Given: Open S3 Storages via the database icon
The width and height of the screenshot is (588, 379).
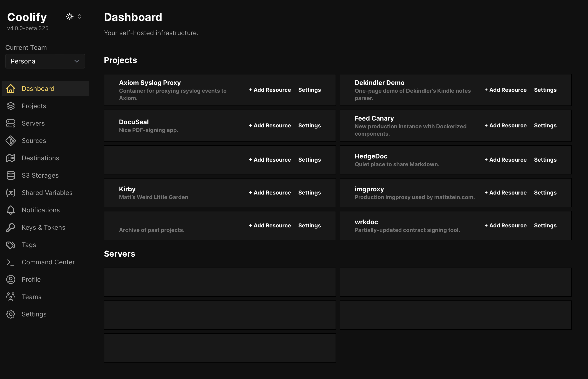Looking at the screenshot, I should (x=11, y=175).
